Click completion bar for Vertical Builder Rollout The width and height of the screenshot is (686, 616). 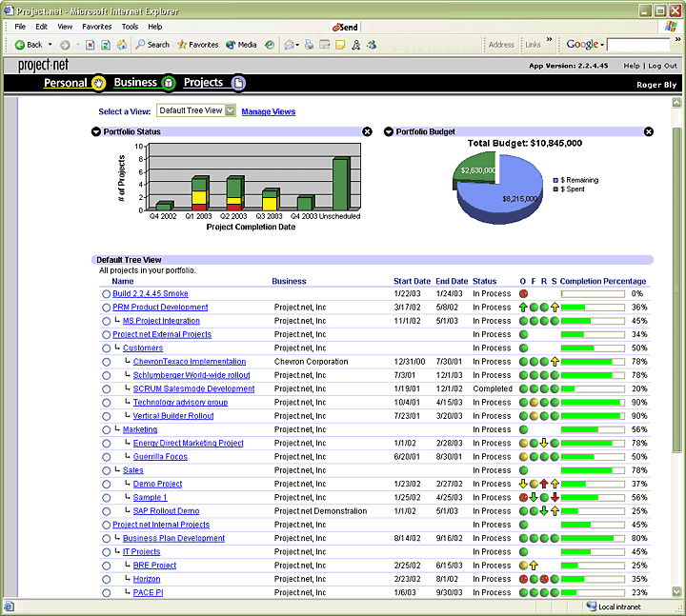[593, 416]
